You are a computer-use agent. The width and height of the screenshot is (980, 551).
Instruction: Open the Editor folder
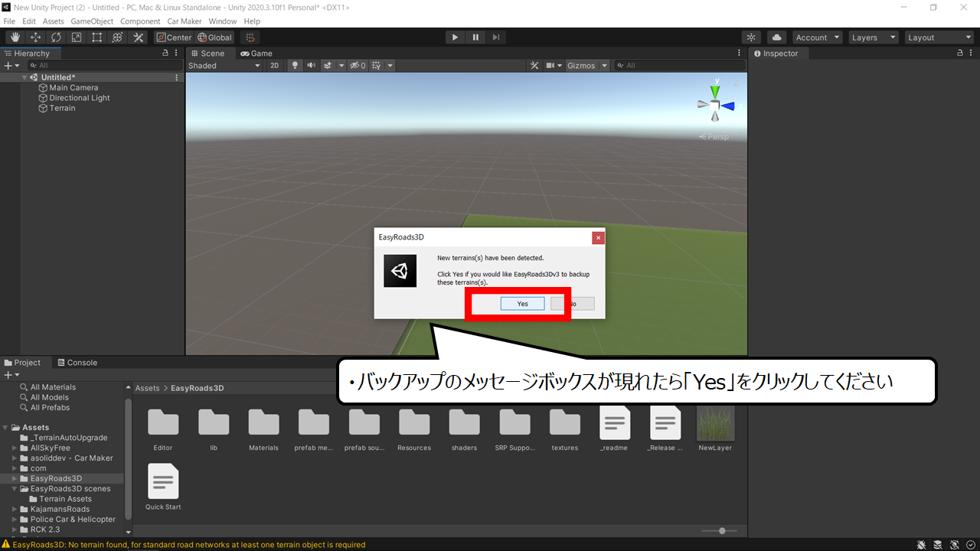[x=163, y=429]
